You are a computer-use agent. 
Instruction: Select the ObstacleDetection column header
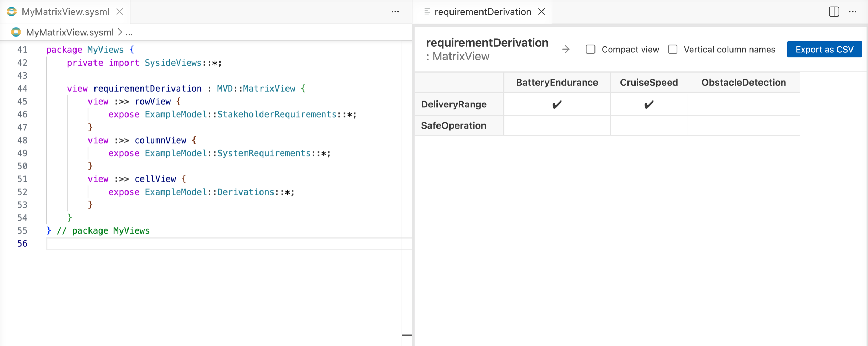744,83
